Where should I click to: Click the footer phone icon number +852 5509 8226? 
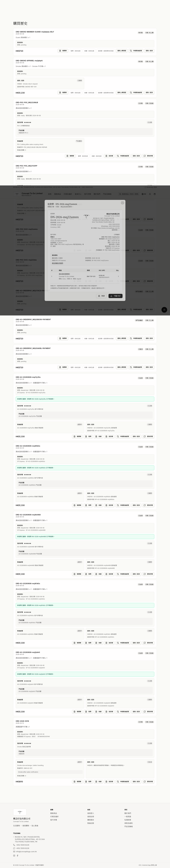click(x=21, y=845)
